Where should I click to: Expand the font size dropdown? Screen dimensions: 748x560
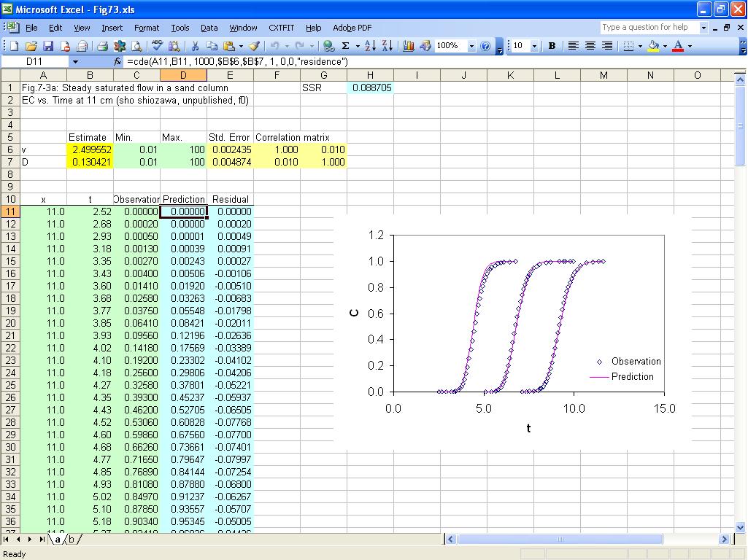point(534,46)
